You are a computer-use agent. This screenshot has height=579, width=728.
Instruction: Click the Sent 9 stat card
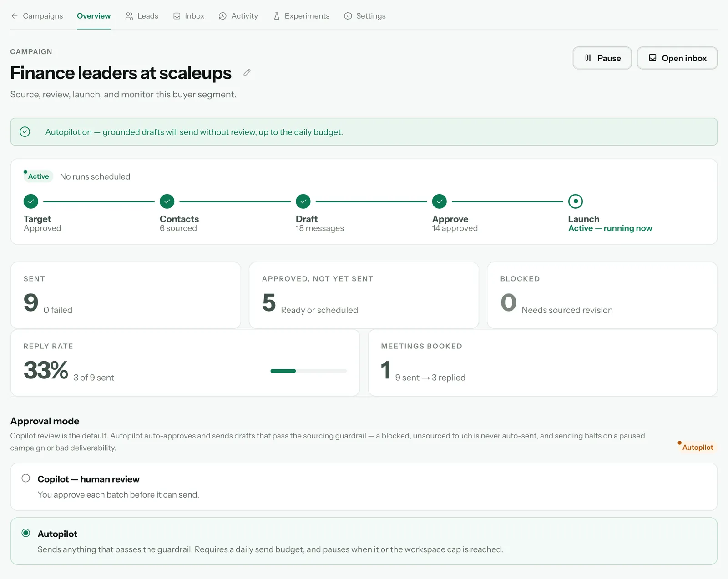click(126, 295)
